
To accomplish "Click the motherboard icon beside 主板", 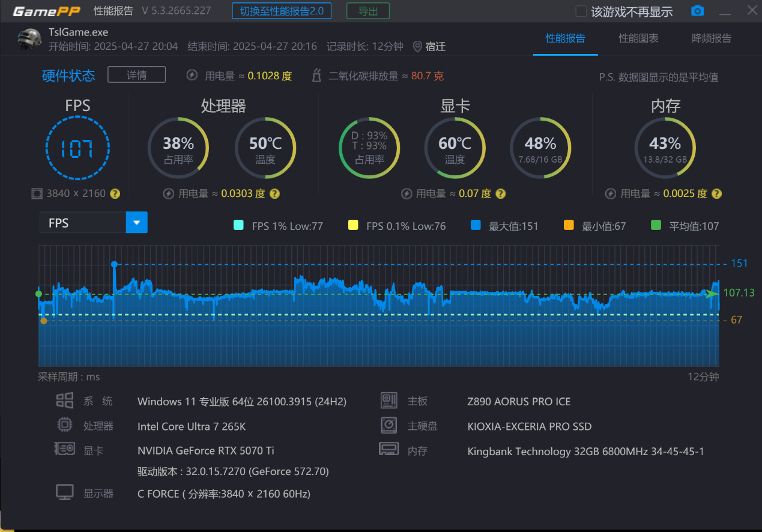I will coord(389,401).
